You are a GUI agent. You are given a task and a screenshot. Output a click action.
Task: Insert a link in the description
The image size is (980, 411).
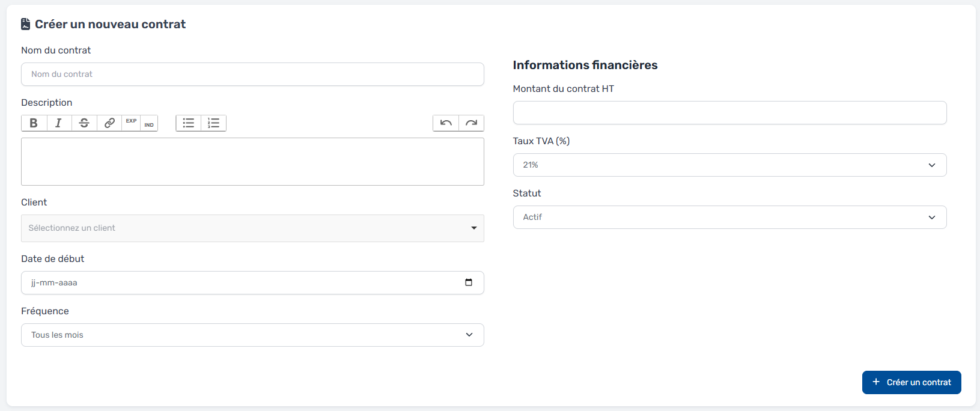pyautogui.click(x=109, y=123)
